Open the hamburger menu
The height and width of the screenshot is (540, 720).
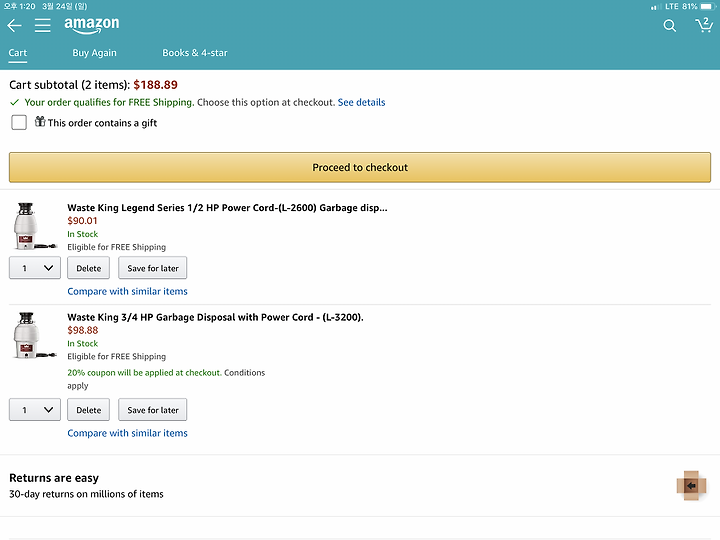coord(43,25)
